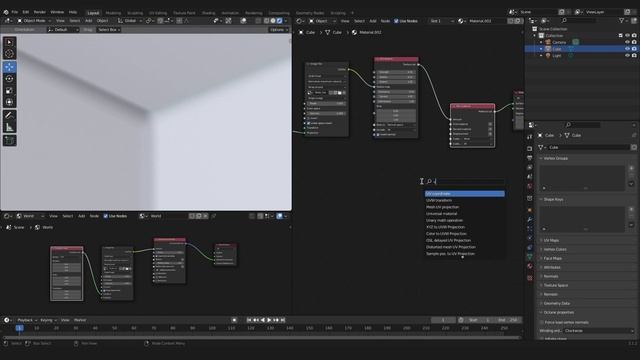The height and width of the screenshot is (360, 640).
Task: Open the Object Mode dropdown
Action: point(34,21)
